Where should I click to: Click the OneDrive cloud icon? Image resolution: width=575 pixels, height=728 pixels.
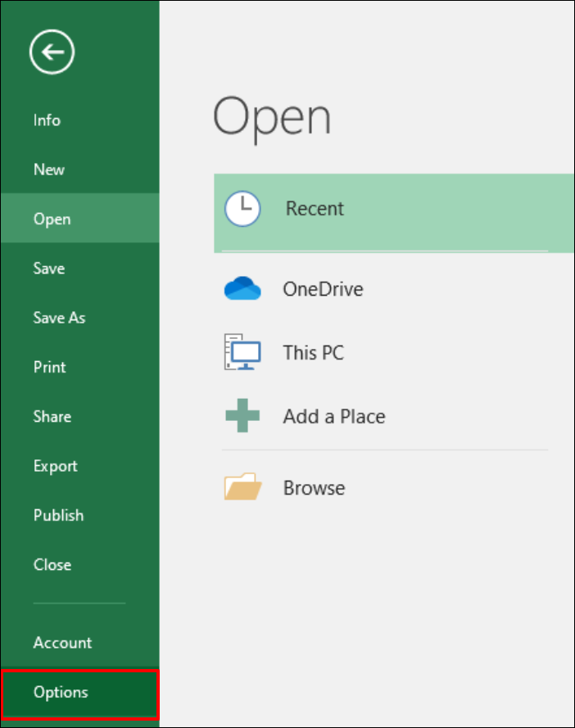click(242, 288)
